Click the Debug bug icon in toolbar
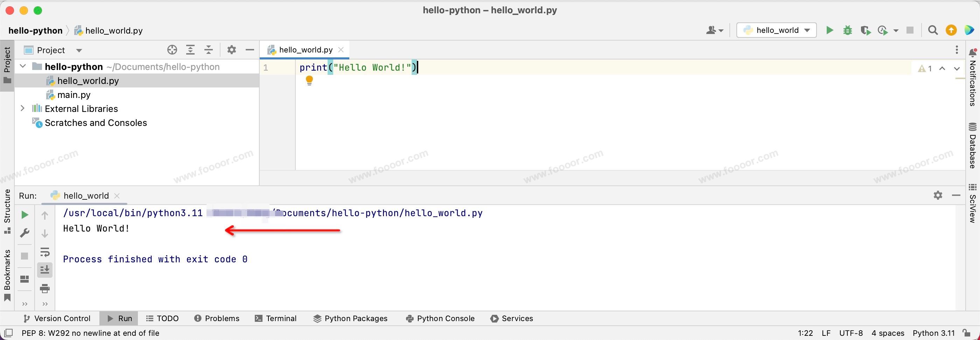 point(848,30)
